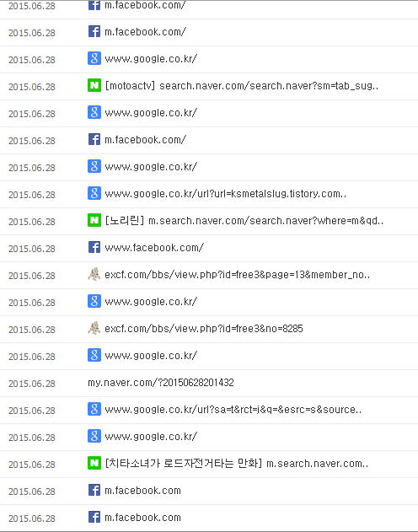This screenshot has height=532, width=418.
Task: Open the my.naver.com/?20150628201432 link
Action: 161,383
